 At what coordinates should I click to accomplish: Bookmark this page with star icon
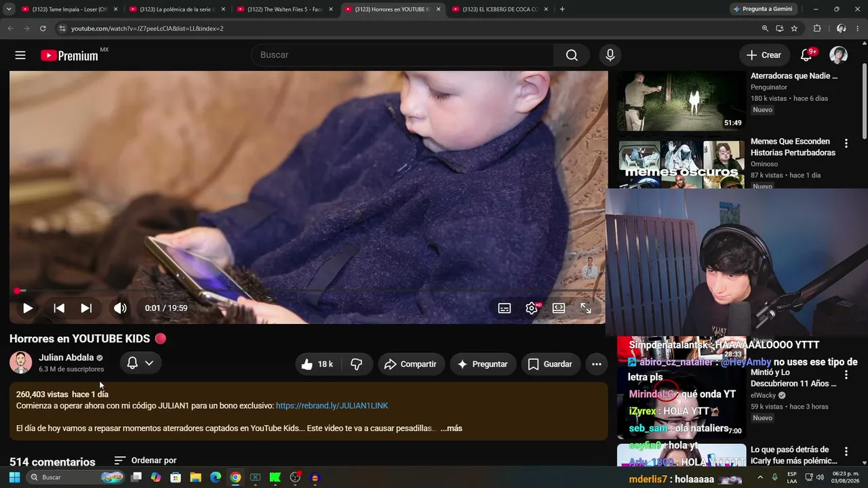794,28
